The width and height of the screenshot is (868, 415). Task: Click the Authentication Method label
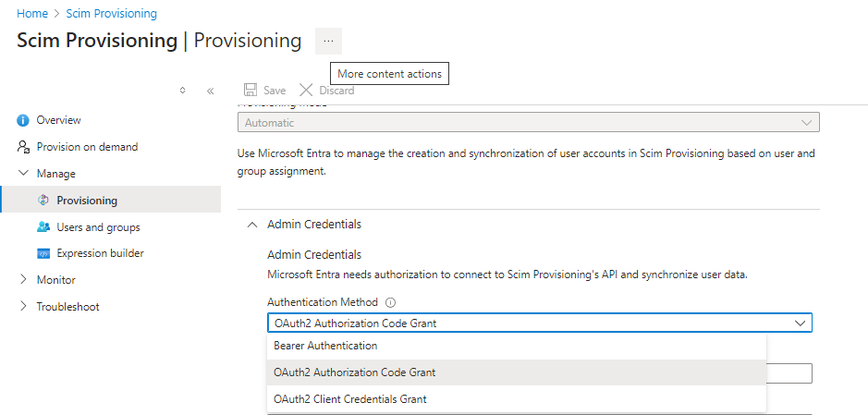coord(323,302)
